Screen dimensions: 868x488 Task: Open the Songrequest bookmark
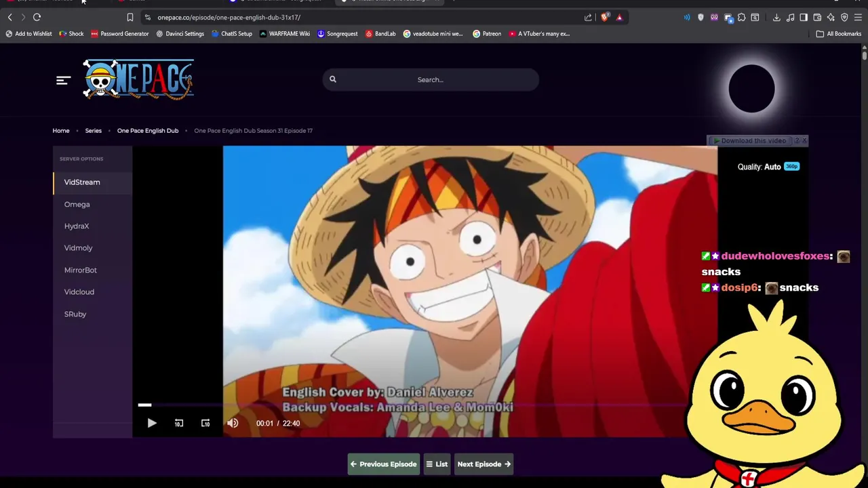(337, 33)
